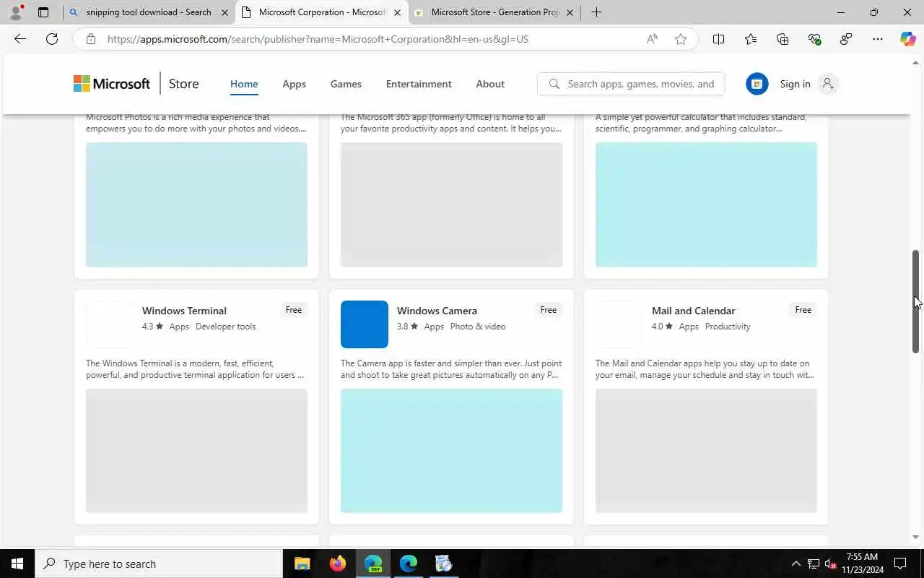
Task: Click 4.3 star rating of Windows Terminal
Action: (x=152, y=327)
